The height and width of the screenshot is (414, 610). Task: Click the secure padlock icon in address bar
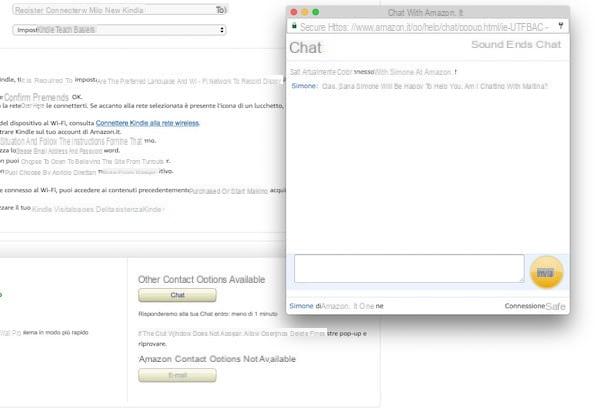point(294,26)
